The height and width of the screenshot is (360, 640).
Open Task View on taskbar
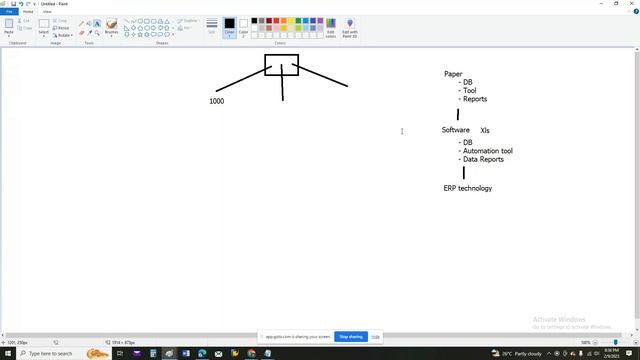tap(120, 353)
